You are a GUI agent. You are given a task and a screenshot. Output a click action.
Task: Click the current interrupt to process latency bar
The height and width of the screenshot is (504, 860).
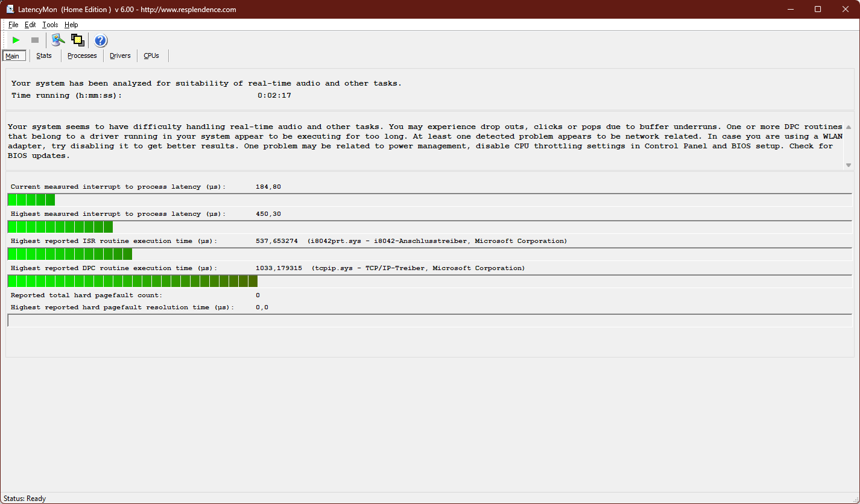coord(430,200)
